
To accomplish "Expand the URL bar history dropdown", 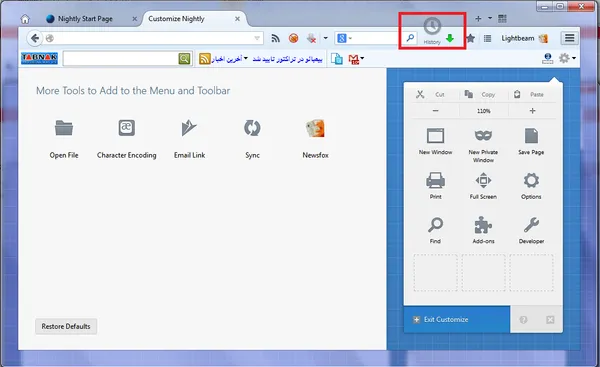I will (257, 38).
